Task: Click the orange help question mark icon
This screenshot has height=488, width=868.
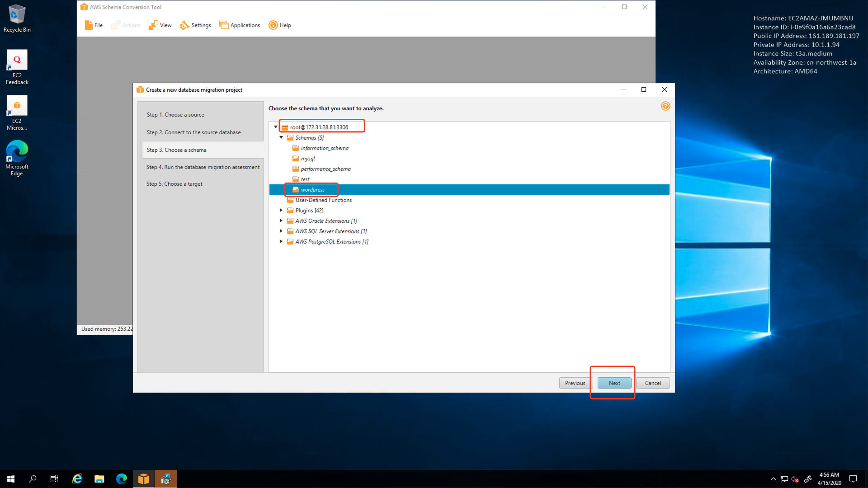Action: point(665,106)
